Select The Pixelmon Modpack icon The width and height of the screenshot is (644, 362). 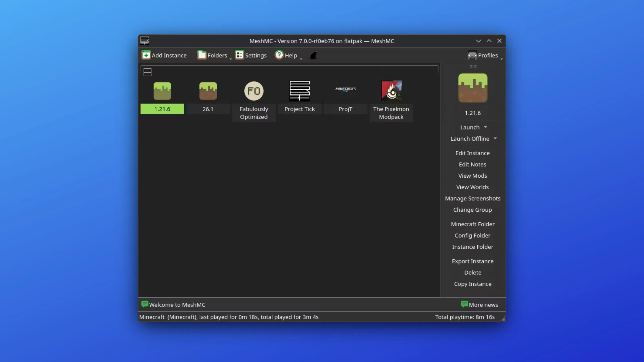pos(391,91)
